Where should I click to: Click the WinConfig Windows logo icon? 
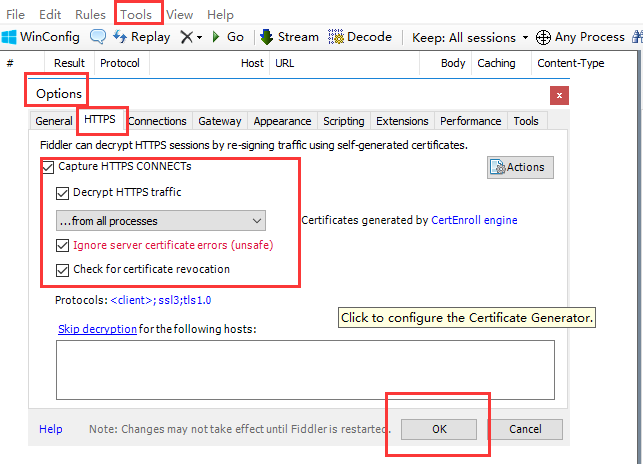point(9,37)
